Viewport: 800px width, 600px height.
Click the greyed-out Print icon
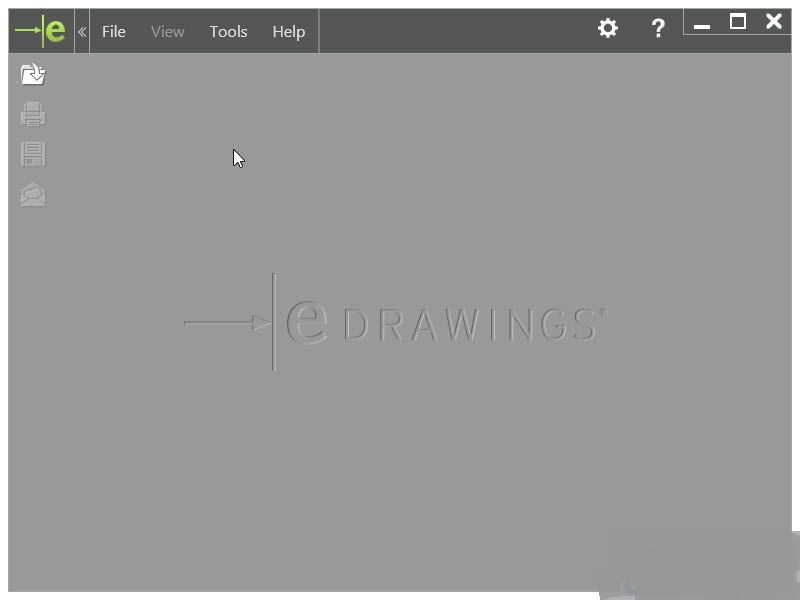(33, 115)
